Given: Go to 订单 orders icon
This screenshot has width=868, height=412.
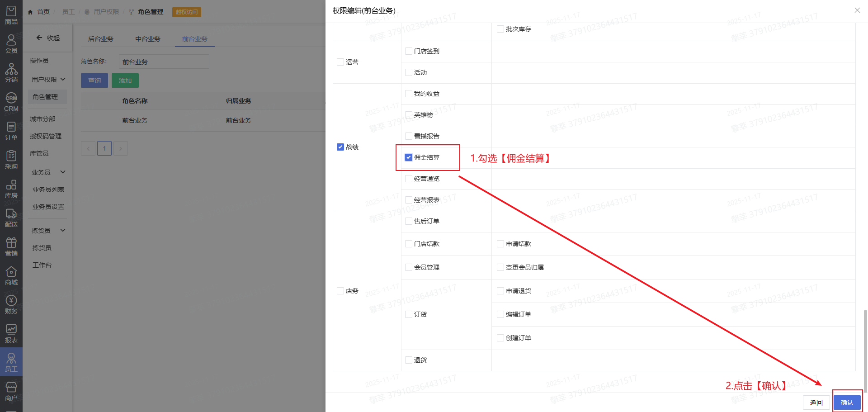Looking at the screenshot, I should 11,131.
